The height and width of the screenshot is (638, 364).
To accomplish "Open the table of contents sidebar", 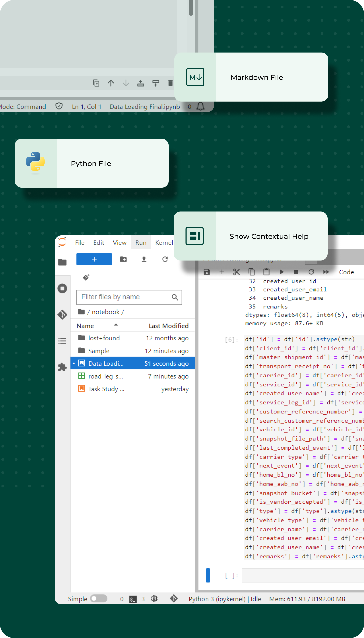I will [62, 341].
